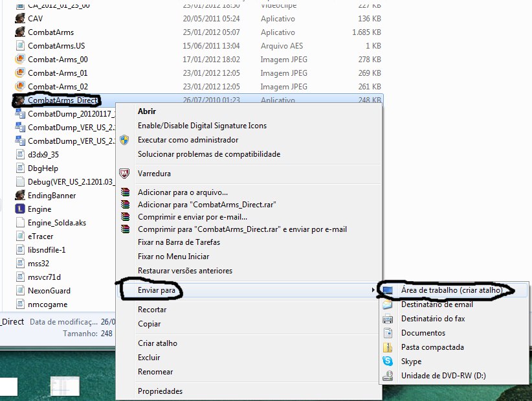532x401 pixels.
Task: Choose Destinatário de email in submenu
Action: (437, 304)
